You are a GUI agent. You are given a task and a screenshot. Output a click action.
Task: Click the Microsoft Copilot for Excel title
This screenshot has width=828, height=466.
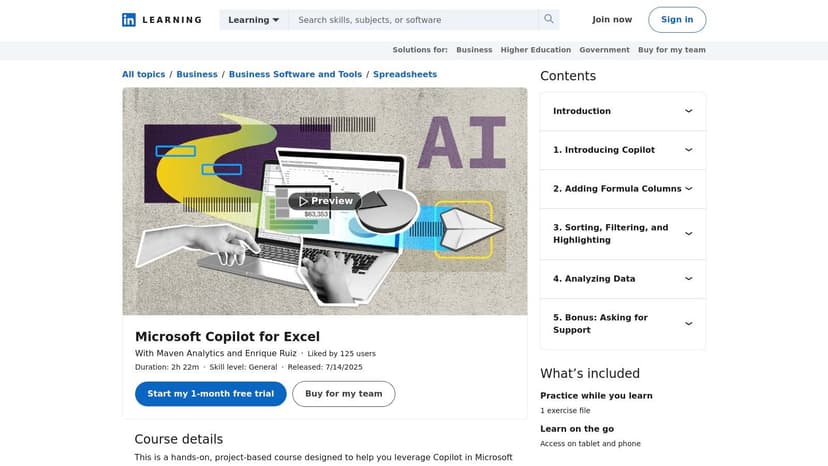click(x=228, y=337)
